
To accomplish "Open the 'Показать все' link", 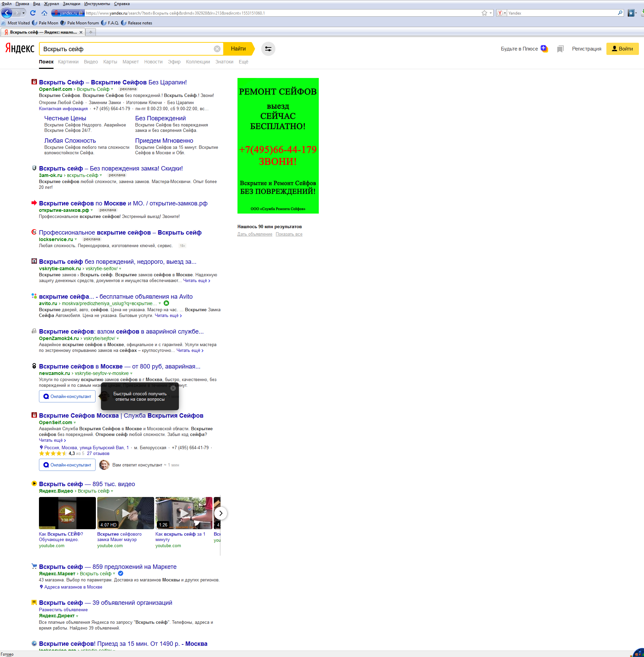I will point(289,234).
